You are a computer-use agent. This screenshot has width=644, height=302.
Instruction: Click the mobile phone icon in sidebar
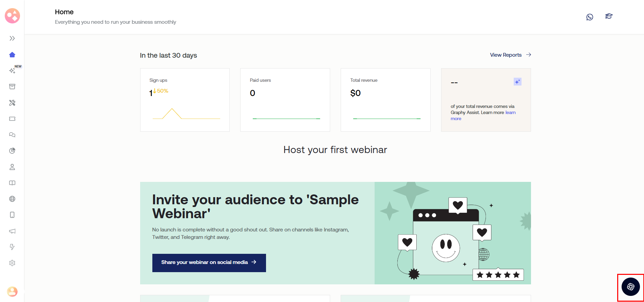coord(12,215)
